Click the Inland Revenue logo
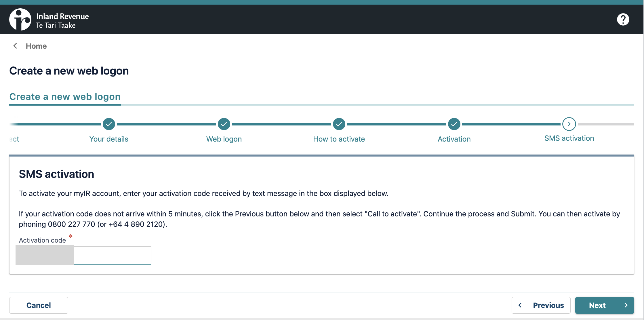Viewport: 644px width, 320px height. [x=20, y=20]
